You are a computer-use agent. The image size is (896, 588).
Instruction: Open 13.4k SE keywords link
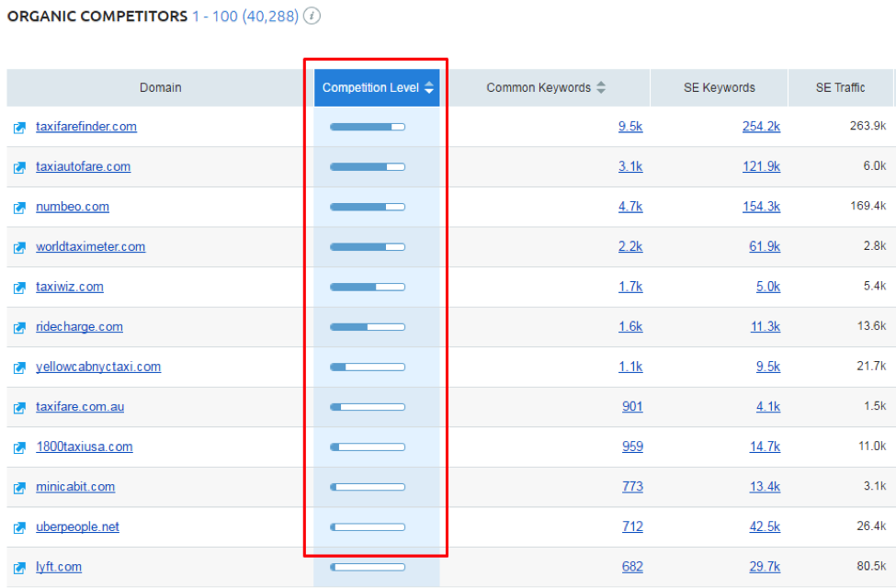point(766,486)
